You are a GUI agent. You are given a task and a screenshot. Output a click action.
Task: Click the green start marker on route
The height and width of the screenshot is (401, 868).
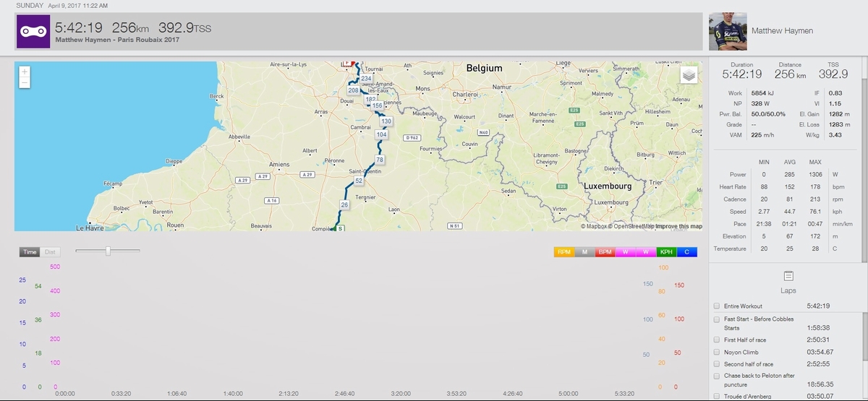(339, 228)
